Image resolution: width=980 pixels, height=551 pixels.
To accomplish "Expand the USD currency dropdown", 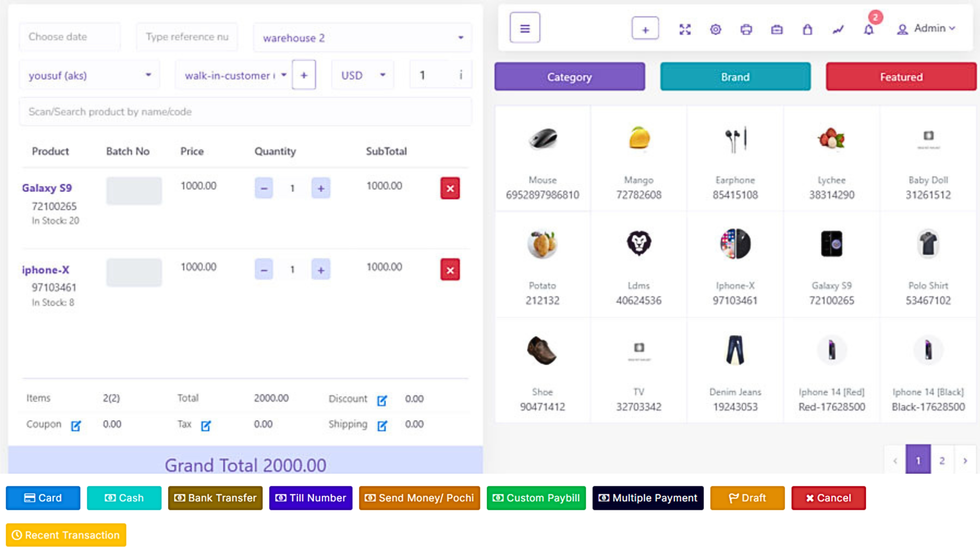I will coord(363,75).
